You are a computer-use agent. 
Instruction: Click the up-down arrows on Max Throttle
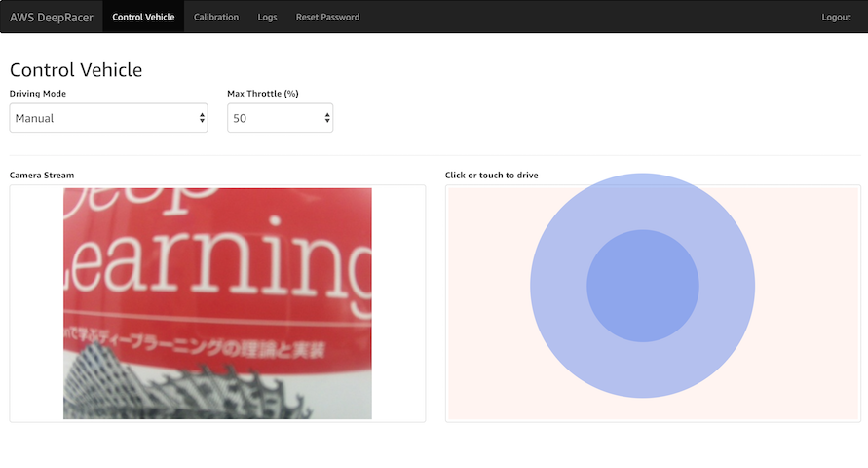(x=327, y=118)
